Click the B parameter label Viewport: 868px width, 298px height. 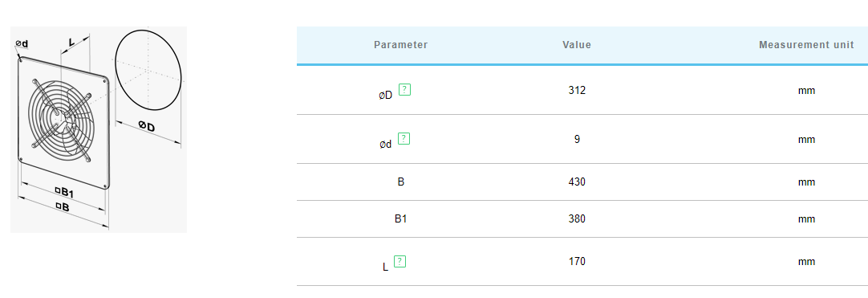click(401, 182)
